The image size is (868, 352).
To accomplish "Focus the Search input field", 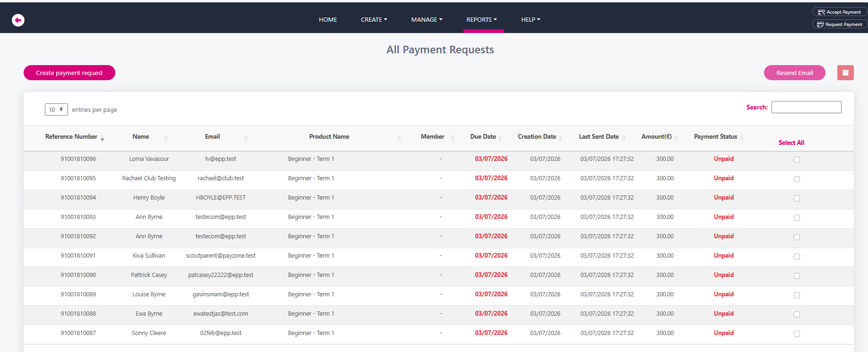I will pos(807,107).
